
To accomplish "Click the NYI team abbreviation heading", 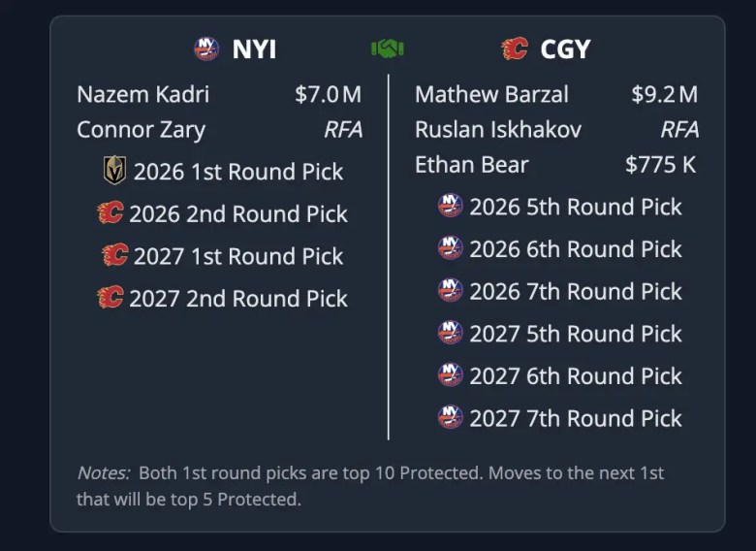I will pyautogui.click(x=254, y=49).
